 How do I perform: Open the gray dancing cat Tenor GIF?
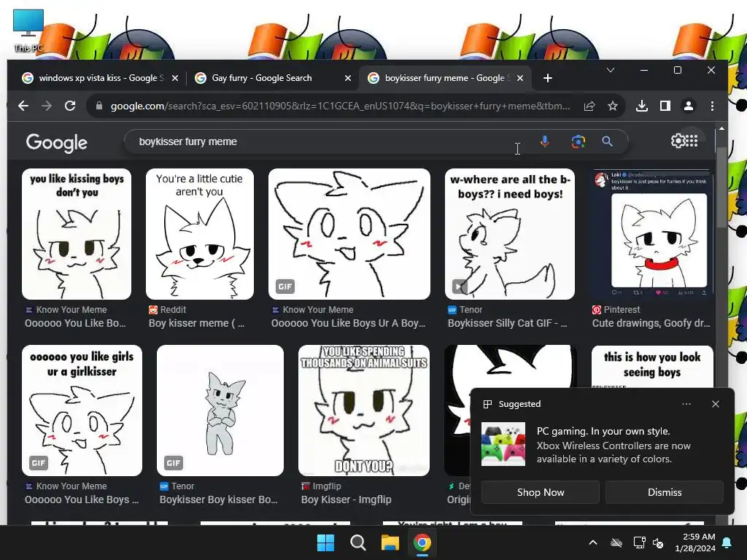pyautogui.click(x=220, y=411)
